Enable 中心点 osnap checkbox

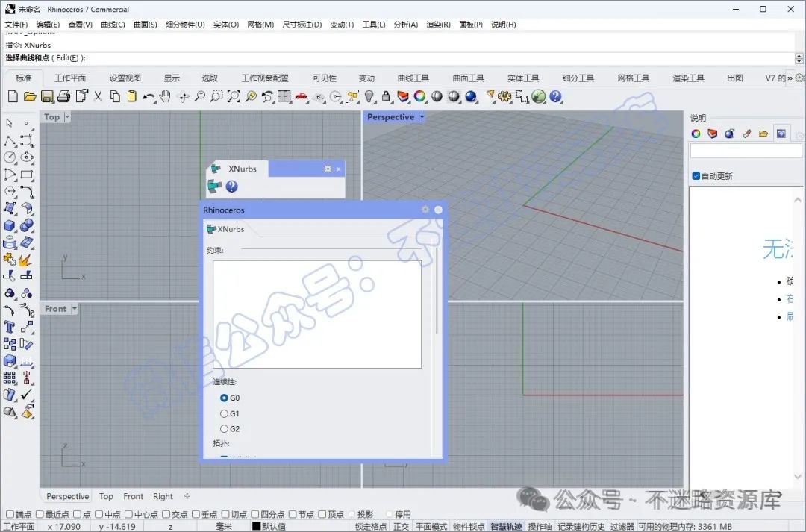pos(129,514)
